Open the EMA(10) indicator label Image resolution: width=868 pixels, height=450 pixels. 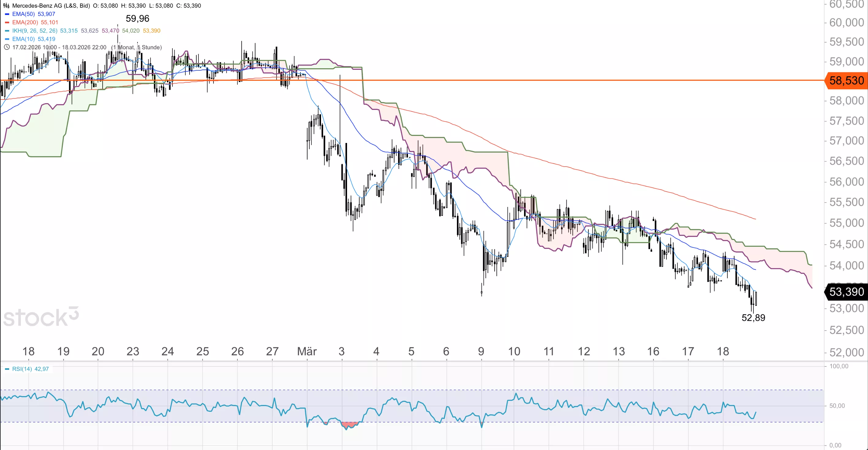coord(24,39)
